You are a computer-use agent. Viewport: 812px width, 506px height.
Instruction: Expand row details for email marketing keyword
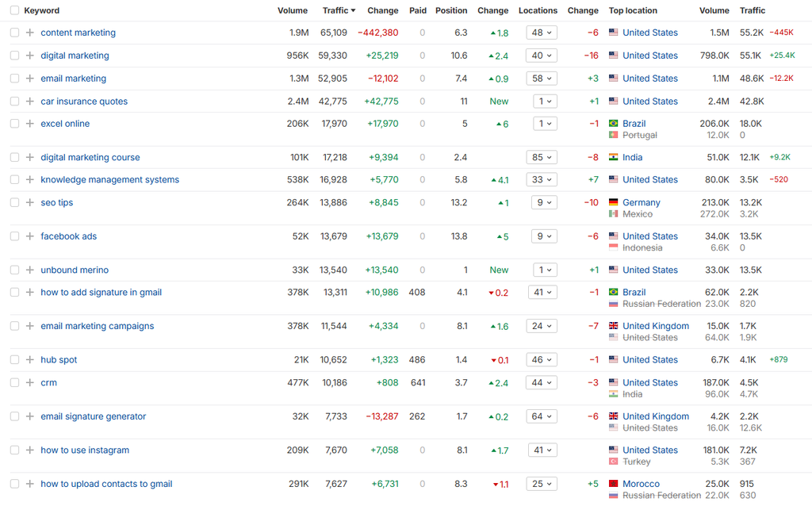click(30, 79)
